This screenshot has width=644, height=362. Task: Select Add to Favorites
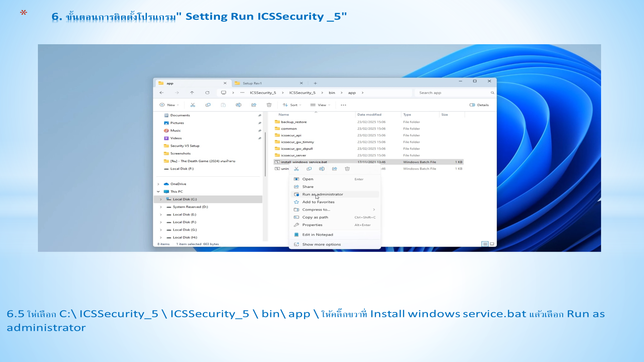[335, 202]
